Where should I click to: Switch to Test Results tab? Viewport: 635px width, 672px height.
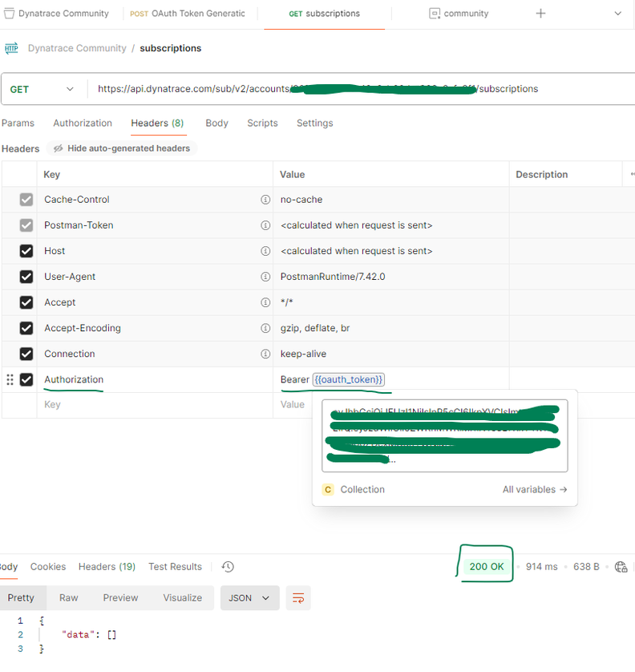coord(175,567)
